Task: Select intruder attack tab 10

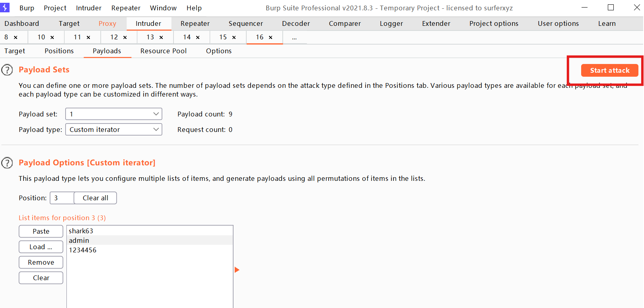Action: (41, 37)
